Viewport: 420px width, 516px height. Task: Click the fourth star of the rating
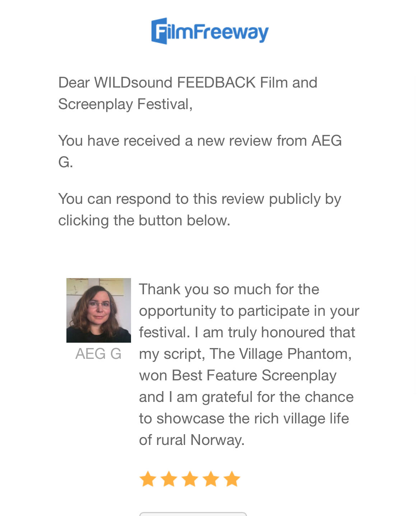[x=211, y=479]
